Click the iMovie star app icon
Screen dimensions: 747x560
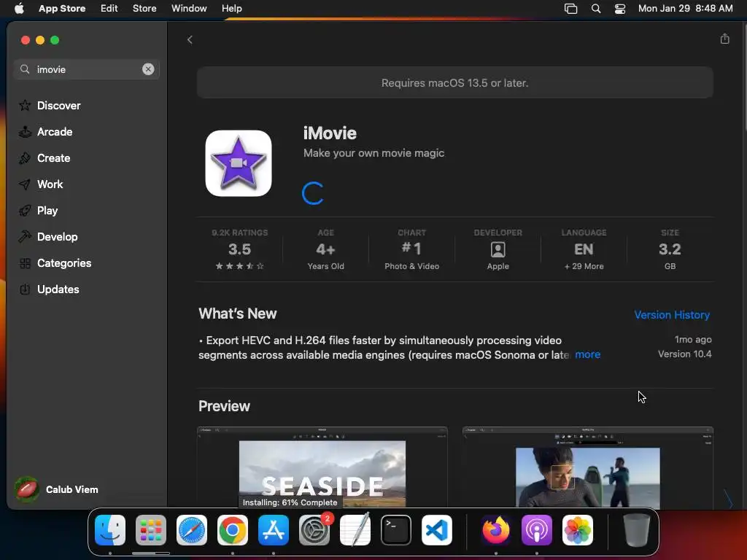(239, 163)
